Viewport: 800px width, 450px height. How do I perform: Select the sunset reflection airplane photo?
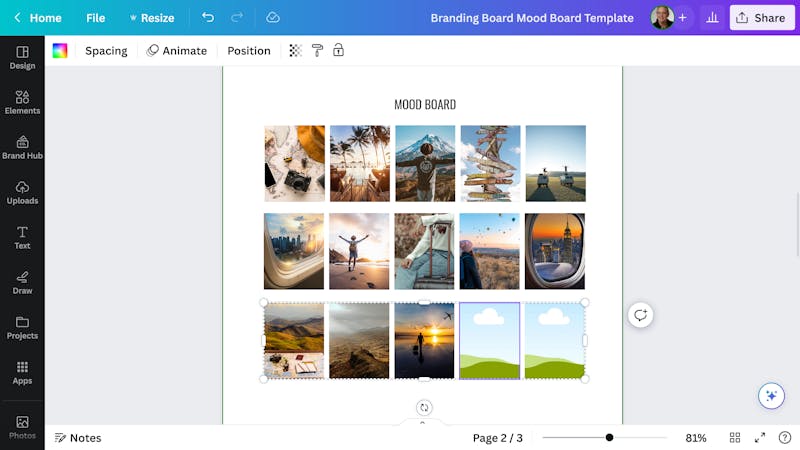tap(424, 341)
